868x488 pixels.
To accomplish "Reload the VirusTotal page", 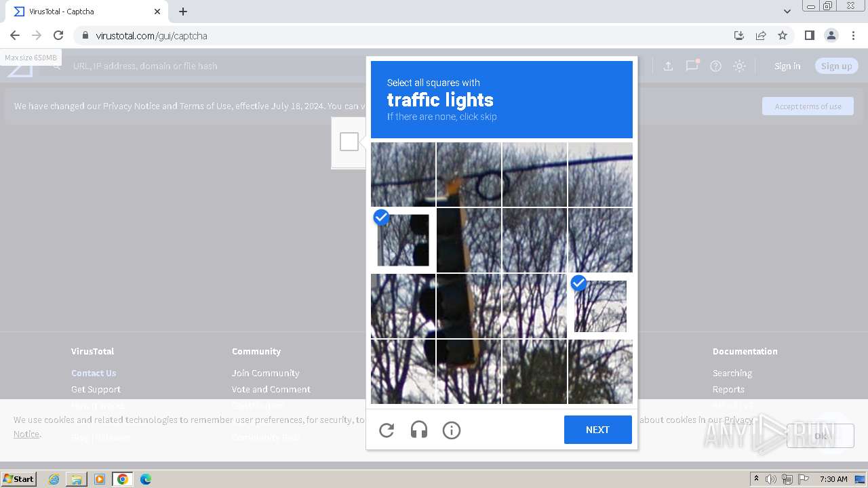I will [x=58, y=35].
